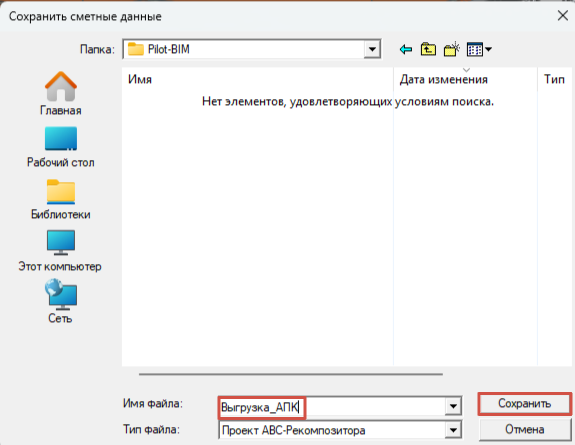Screen dimensions: 575x445
Task: Expand the Тип файла dropdown arrow
Action: [x=453, y=430]
